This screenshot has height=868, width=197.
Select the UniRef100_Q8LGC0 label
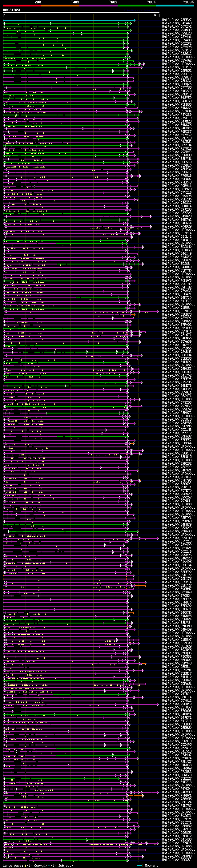[177, 81]
